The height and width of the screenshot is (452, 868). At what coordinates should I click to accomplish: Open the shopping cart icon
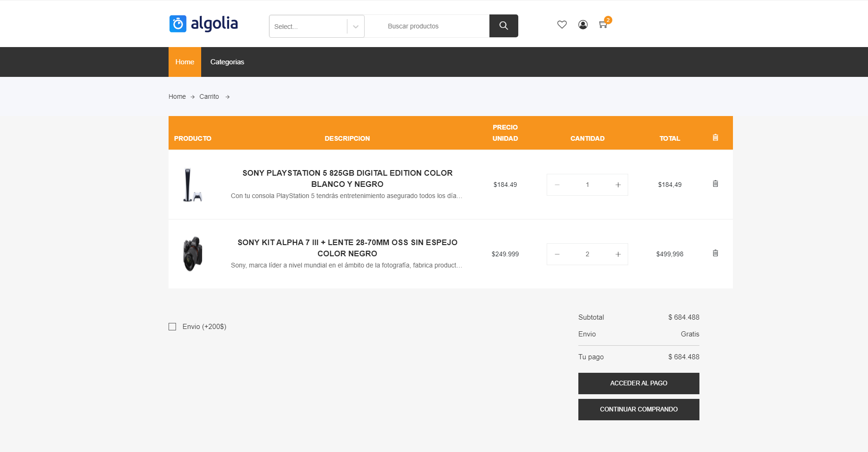603,25
